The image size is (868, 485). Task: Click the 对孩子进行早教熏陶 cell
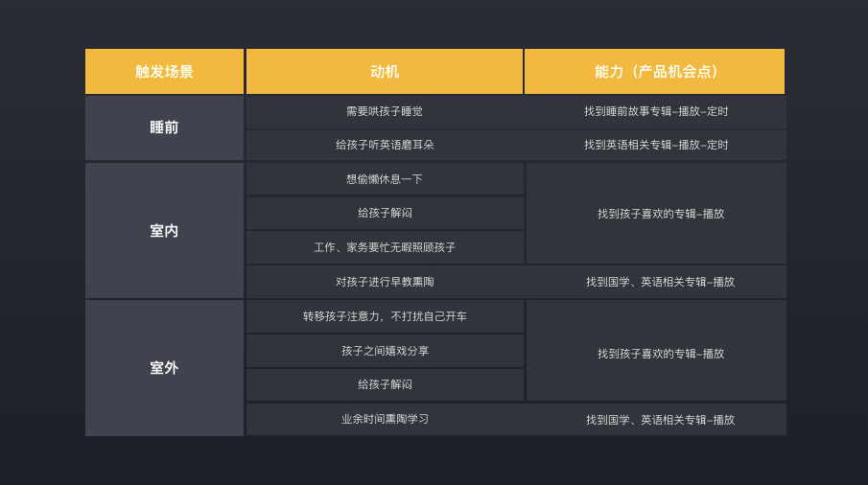[x=385, y=282]
